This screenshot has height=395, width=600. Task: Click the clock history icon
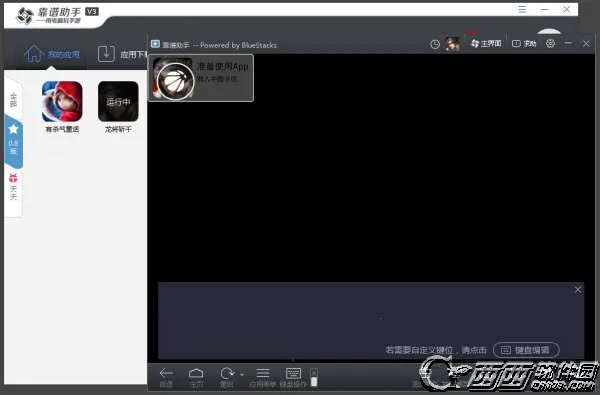[x=435, y=44]
